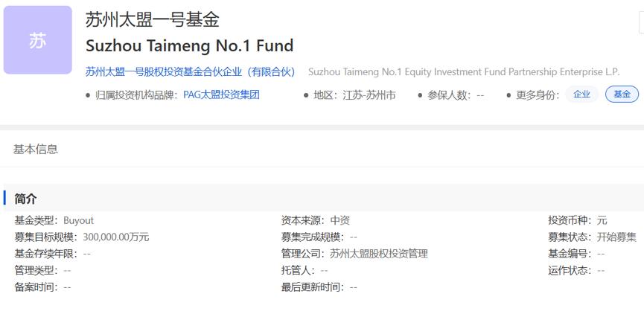The width and height of the screenshot is (644, 314).
Task: Click the 基金类型 Buyout value
Action: coord(78,220)
